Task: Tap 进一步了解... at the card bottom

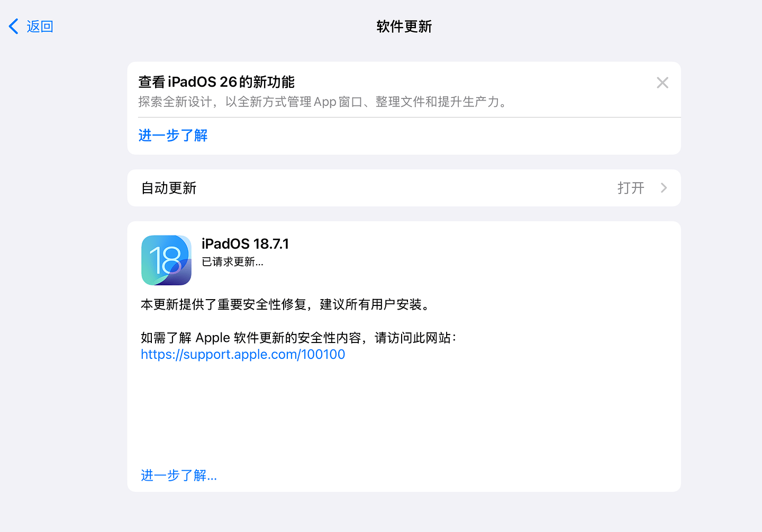Action: pyautogui.click(x=179, y=475)
